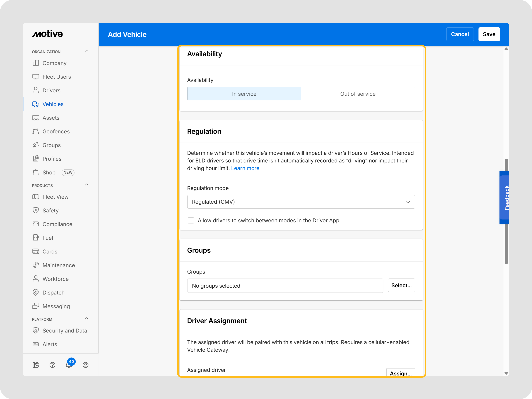Collapse the Organization section

[x=87, y=51]
